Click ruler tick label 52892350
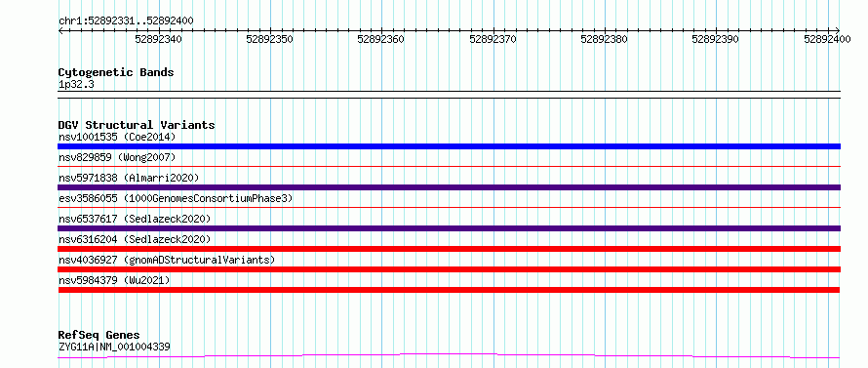868x368 pixels. coord(269,39)
